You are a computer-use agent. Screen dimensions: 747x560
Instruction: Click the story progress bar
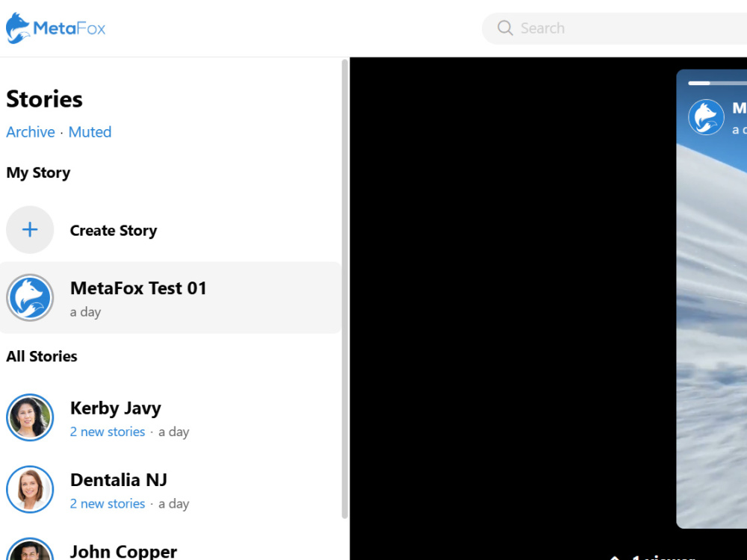point(717,83)
